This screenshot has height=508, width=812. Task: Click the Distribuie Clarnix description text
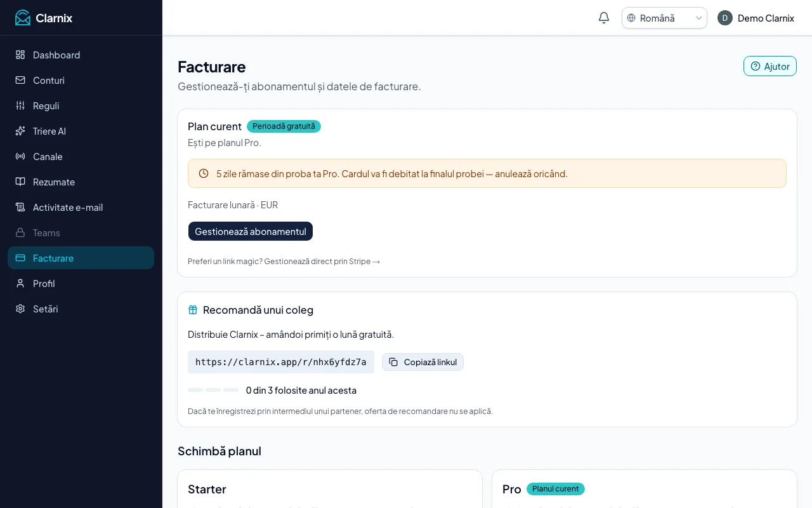coord(291,334)
